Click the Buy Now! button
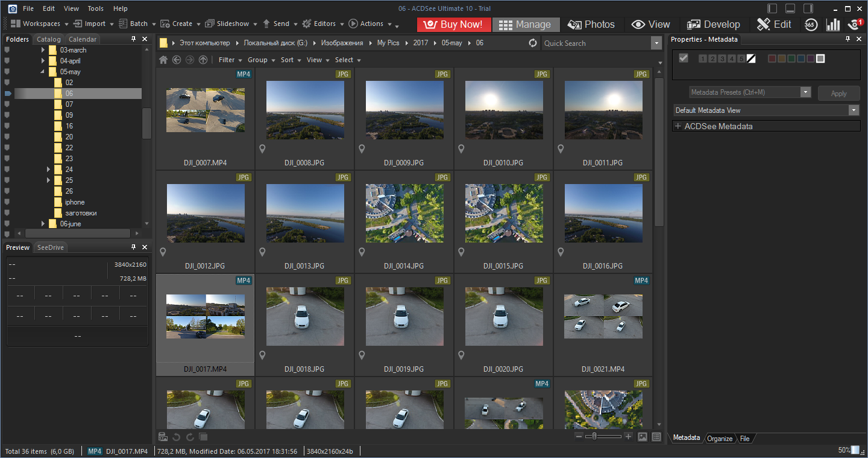Screen dimensions: 868x458 [454, 24]
